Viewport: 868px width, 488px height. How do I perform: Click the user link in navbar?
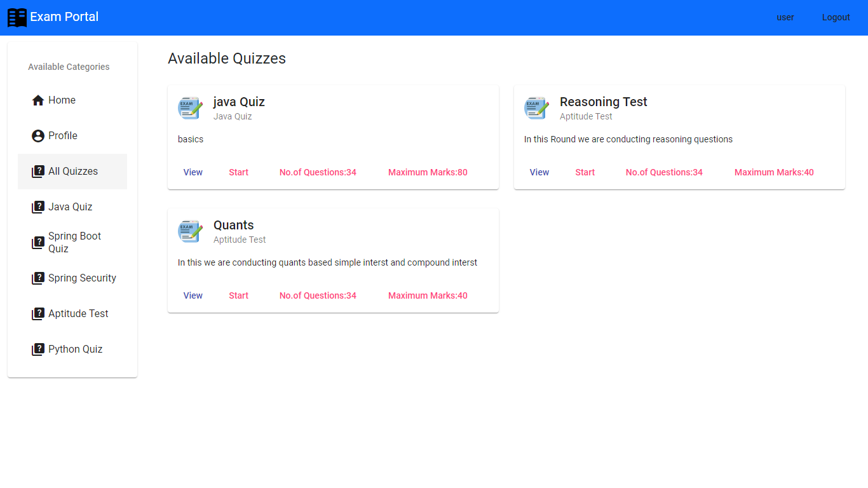(785, 17)
